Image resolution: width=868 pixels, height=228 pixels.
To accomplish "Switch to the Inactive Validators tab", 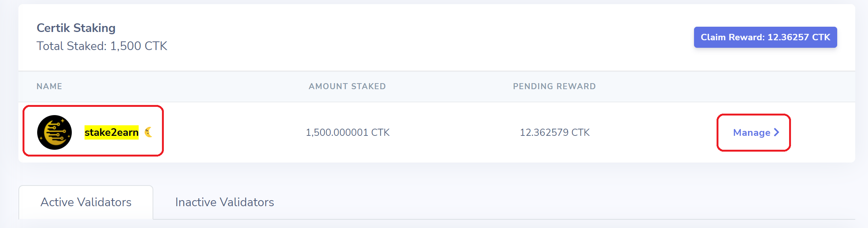I will point(225,202).
